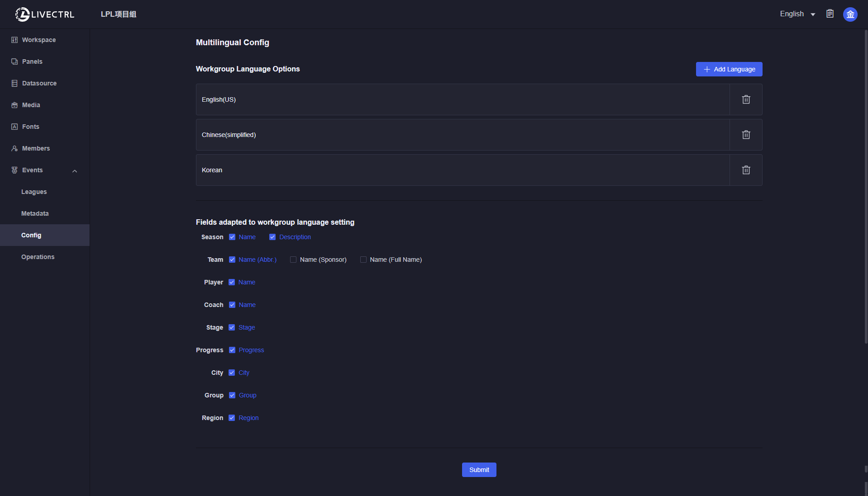Remove Korean using its trash icon
This screenshot has height=496, width=868.
click(746, 170)
